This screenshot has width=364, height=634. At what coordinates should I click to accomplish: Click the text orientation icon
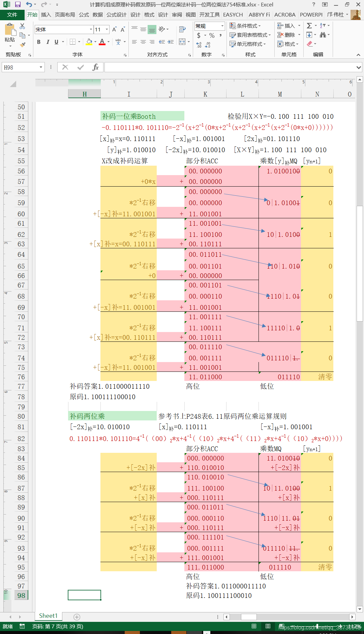coord(162,29)
